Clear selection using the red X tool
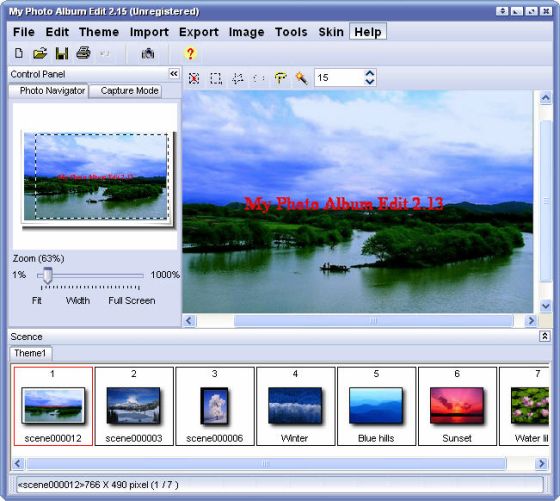The width and height of the screenshot is (560, 501). [x=194, y=78]
